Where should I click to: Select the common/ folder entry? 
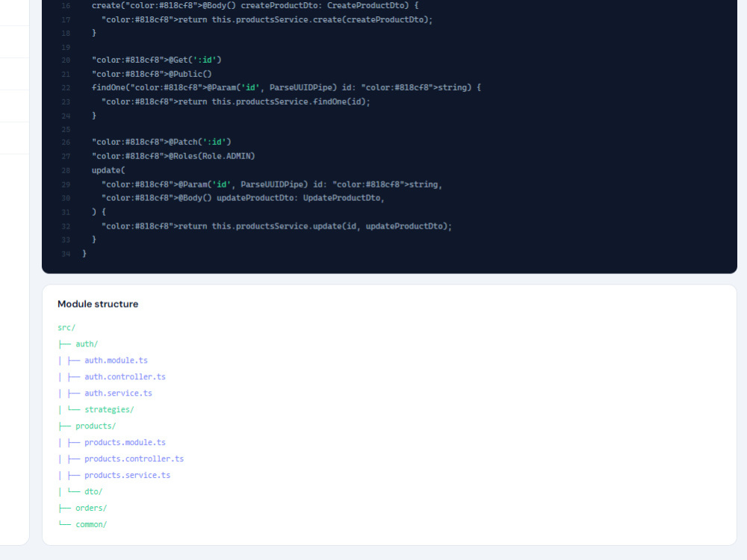[91, 524]
